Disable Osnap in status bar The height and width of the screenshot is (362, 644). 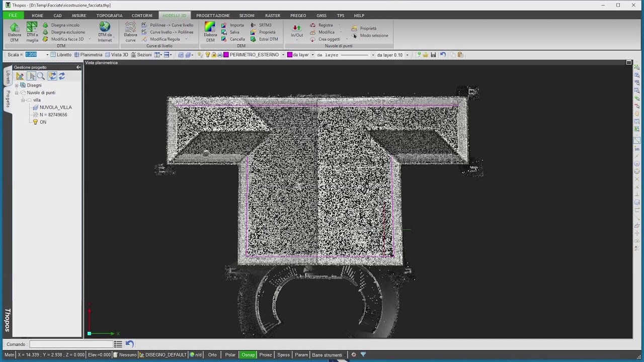click(248, 355)
